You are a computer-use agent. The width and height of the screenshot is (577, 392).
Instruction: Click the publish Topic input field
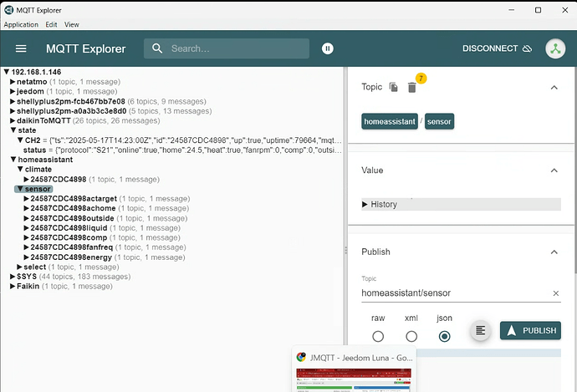[456, 293]
